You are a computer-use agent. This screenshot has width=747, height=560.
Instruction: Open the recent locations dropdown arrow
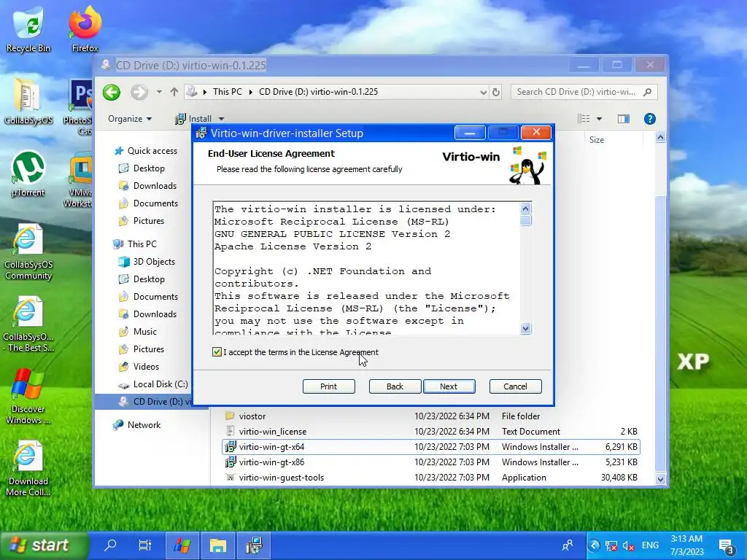(159, 92)
